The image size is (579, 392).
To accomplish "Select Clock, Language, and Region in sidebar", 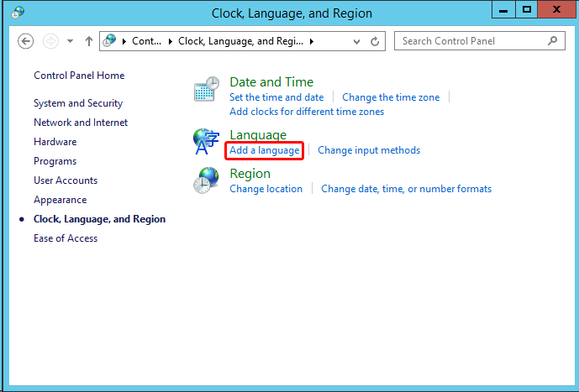I will tap(99, 219).
